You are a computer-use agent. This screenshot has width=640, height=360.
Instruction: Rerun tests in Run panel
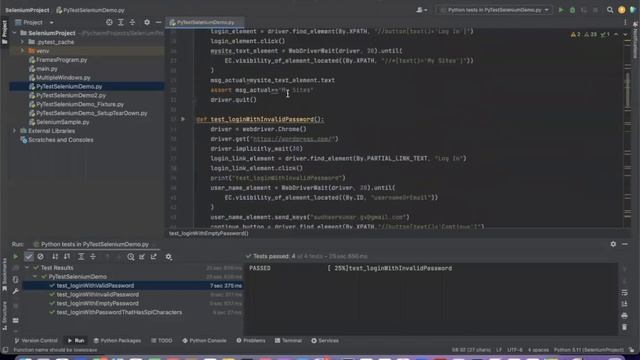click(x=16, y=257)
